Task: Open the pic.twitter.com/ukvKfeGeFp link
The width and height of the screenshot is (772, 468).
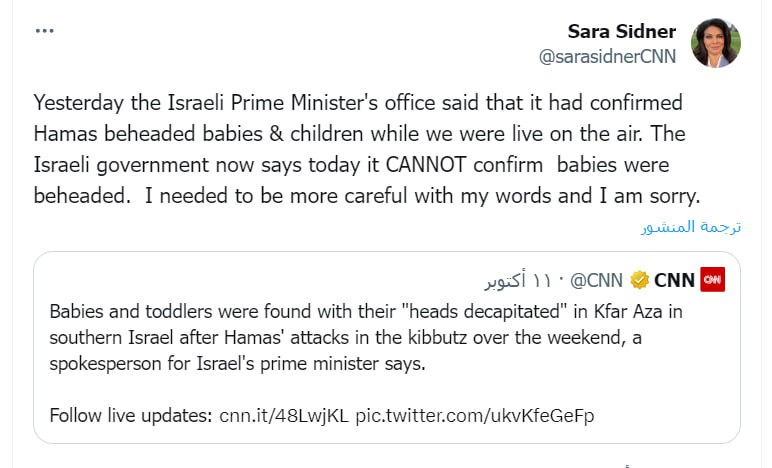Action: pos(474,415)
